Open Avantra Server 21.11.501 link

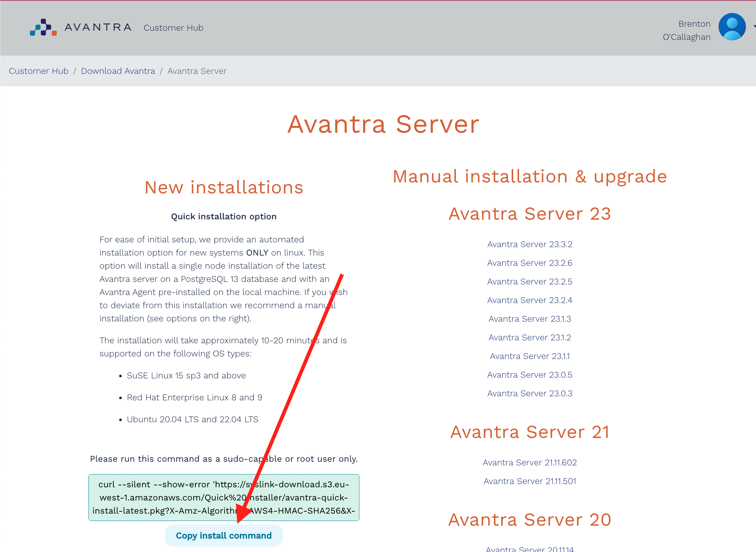pyautogui.click(x=530, y=481)
